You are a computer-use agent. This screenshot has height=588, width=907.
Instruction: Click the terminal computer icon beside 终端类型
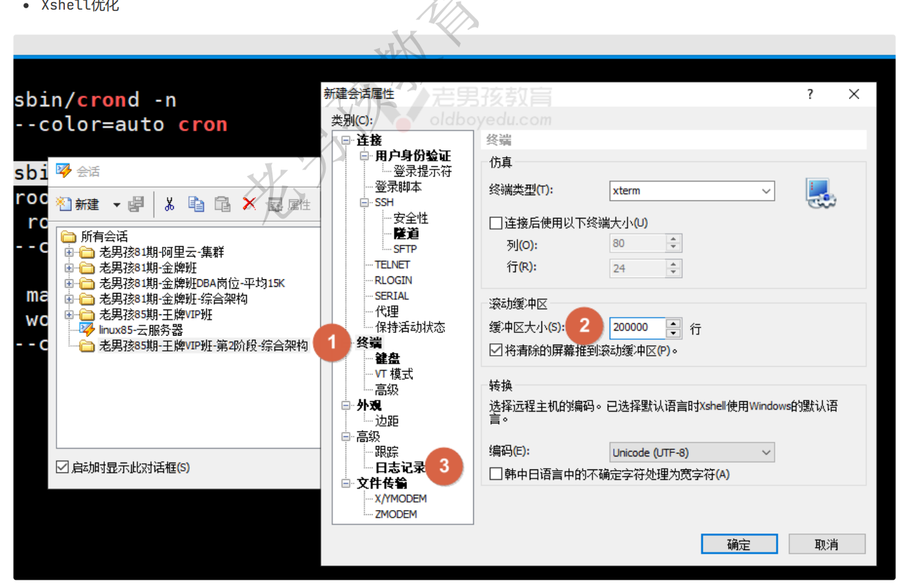[x=821, y=193]
